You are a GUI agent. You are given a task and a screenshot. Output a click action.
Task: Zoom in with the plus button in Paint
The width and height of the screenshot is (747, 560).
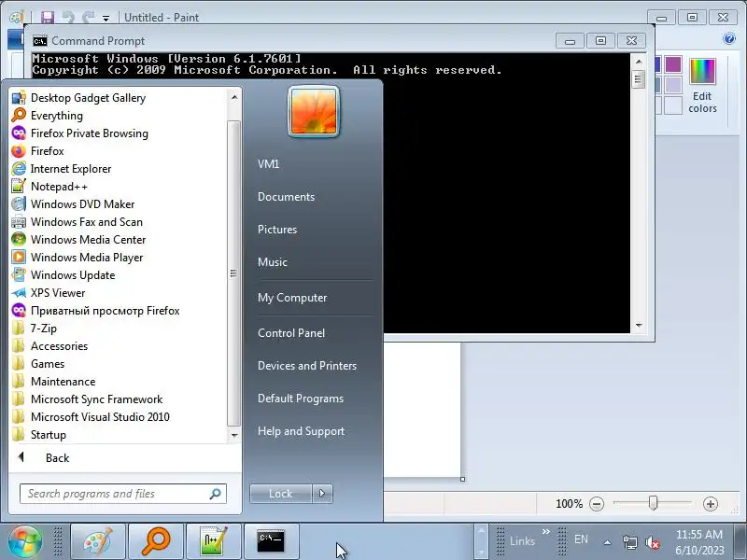710,504
